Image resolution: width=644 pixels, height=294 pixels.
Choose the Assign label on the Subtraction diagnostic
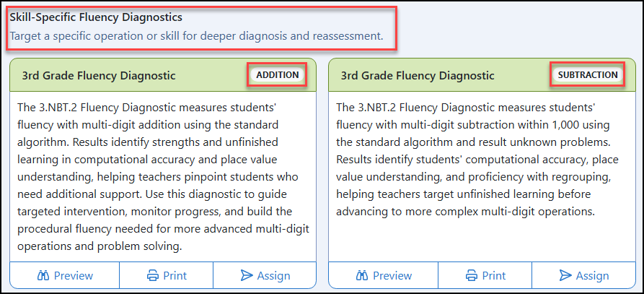(592, 275)
